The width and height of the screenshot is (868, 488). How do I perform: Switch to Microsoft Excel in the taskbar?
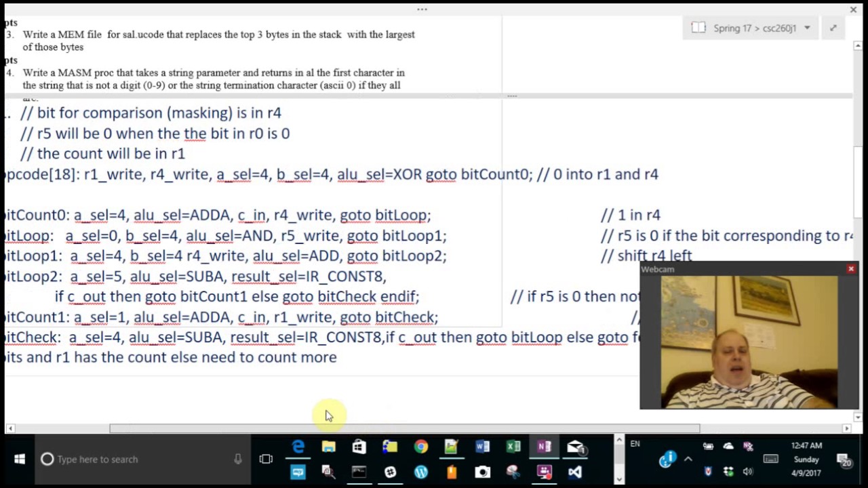[513, 447]
